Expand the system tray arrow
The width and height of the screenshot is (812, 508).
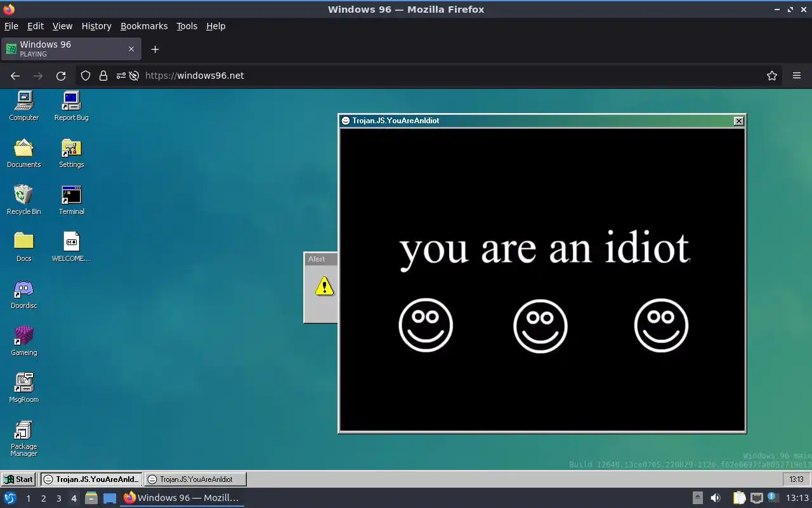tap(698, 498)
